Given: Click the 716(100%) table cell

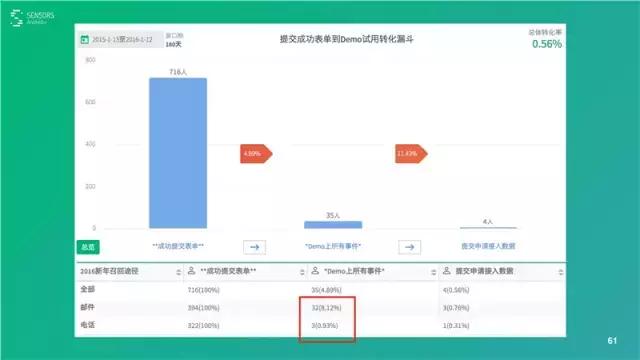Looking at the screenshot, I should 204,290.
